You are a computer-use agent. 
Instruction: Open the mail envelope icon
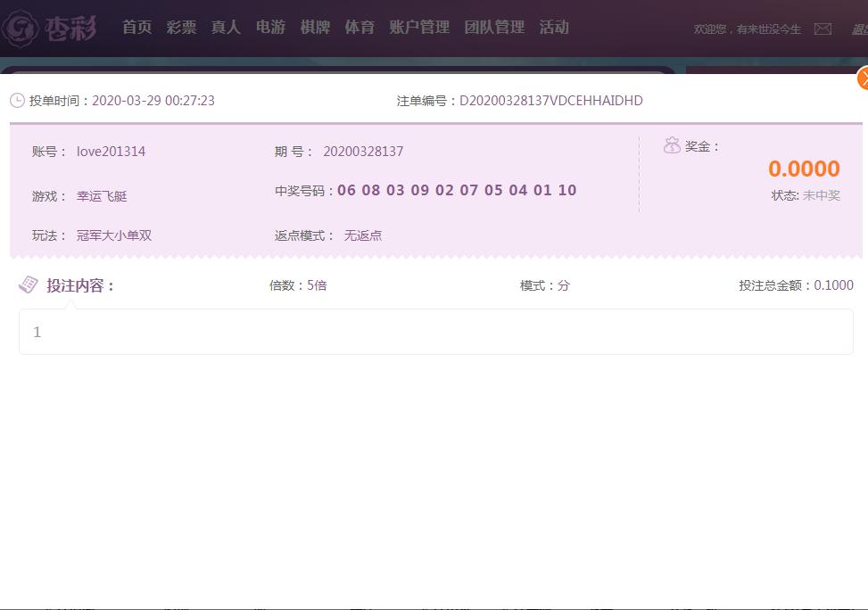point(823,29)
